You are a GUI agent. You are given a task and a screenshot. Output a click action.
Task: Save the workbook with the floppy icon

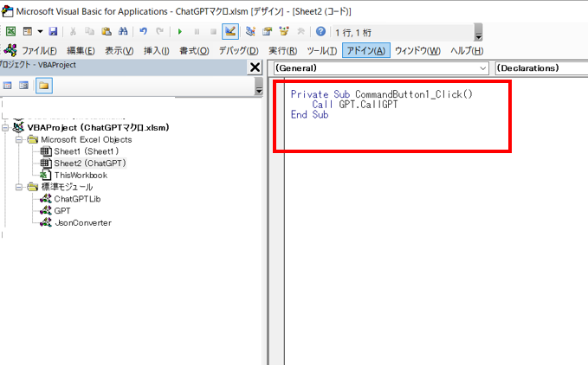pyautogui.click(x=53, y=31)
